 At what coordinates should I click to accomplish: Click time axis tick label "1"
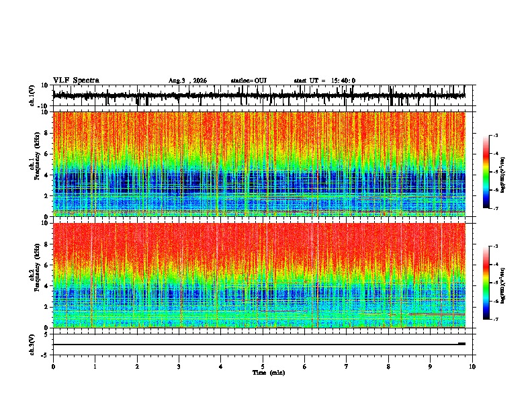point(95,367)
